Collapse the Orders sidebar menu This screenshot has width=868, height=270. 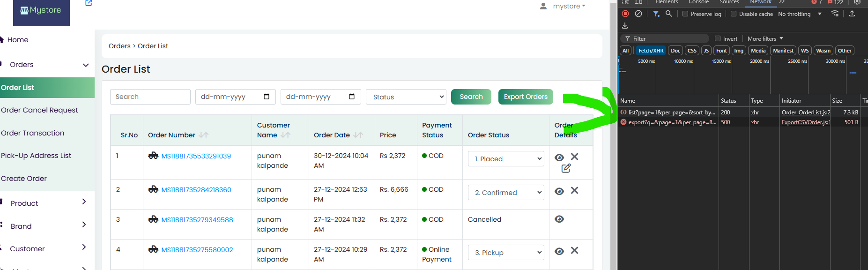[x=86, y=65]
